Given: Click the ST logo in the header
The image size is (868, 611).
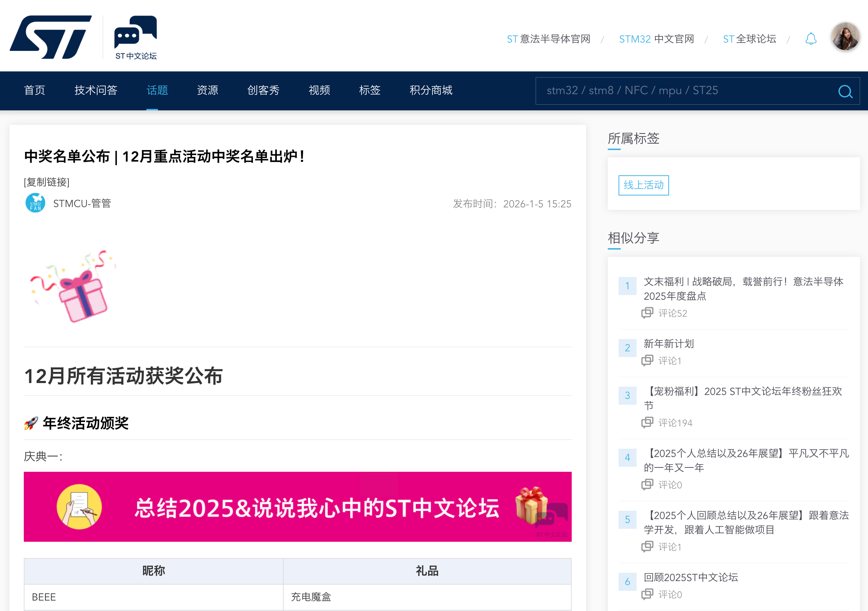Looking at the screenshot, I should [x=51, y=37].
